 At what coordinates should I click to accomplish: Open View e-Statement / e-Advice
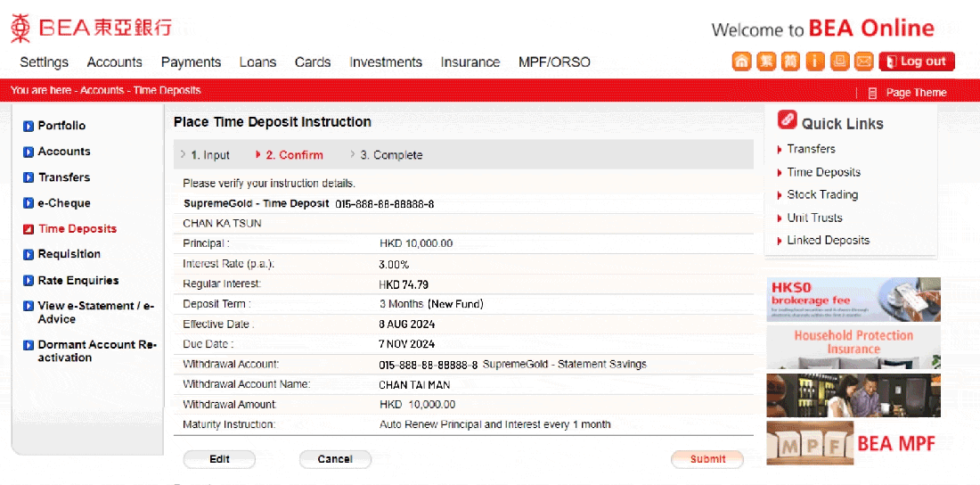click(89, 312)
